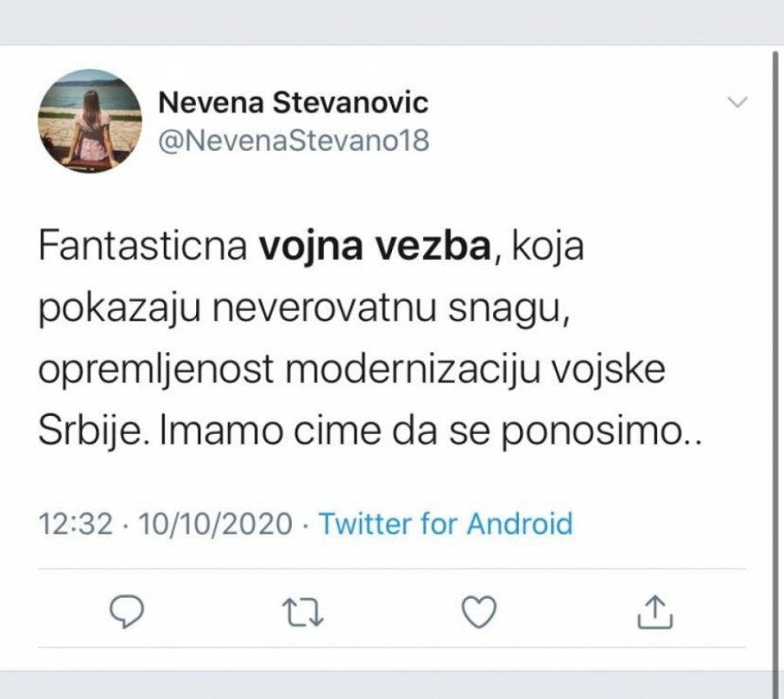
Task: Share the tweet using the upload arrow icon
Action: (x=656, y=614)
